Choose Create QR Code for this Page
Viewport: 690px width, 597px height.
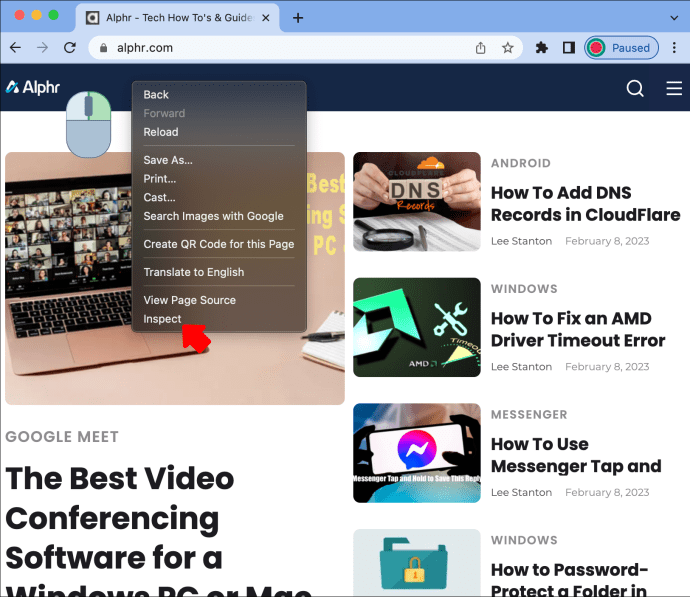219,244
